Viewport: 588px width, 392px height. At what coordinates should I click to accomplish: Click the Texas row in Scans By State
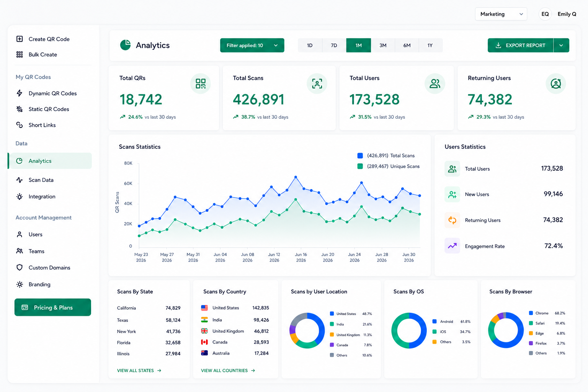149,320
